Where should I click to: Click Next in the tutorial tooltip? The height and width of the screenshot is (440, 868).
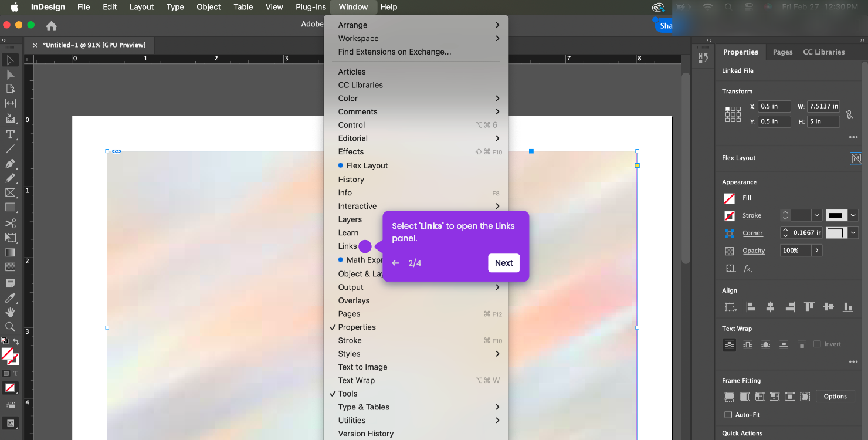[x=504, y=263]
